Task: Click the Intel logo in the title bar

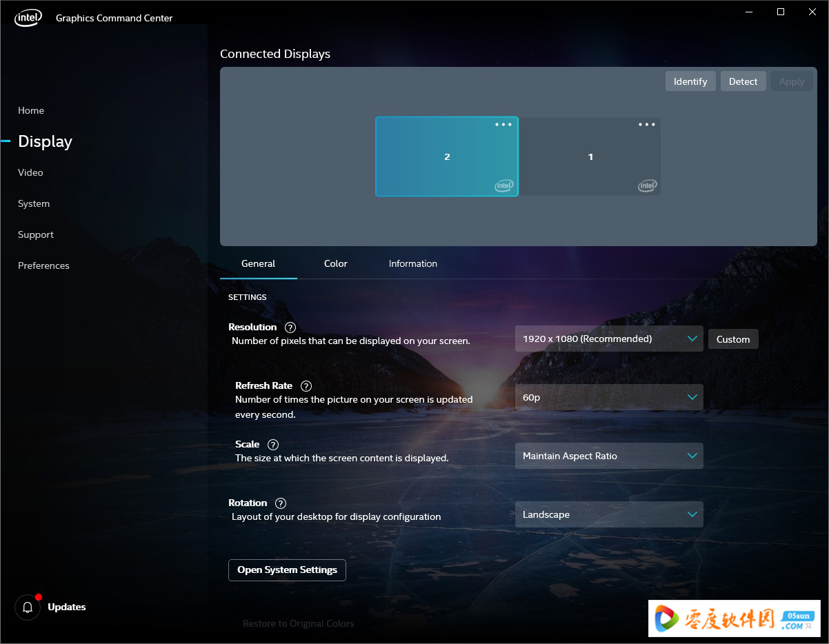Action: pos(28,17)
